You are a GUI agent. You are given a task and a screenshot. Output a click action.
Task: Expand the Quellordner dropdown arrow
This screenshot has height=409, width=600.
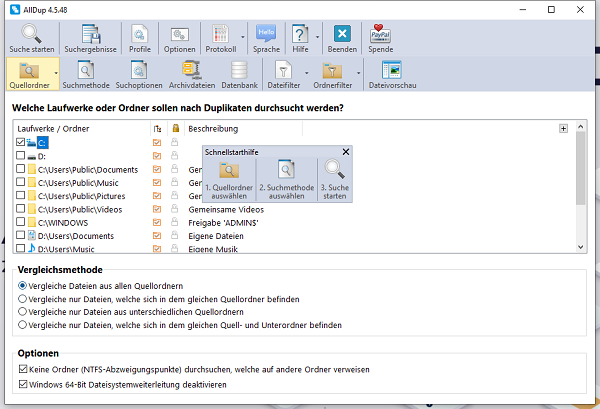[x=56, y=73]
